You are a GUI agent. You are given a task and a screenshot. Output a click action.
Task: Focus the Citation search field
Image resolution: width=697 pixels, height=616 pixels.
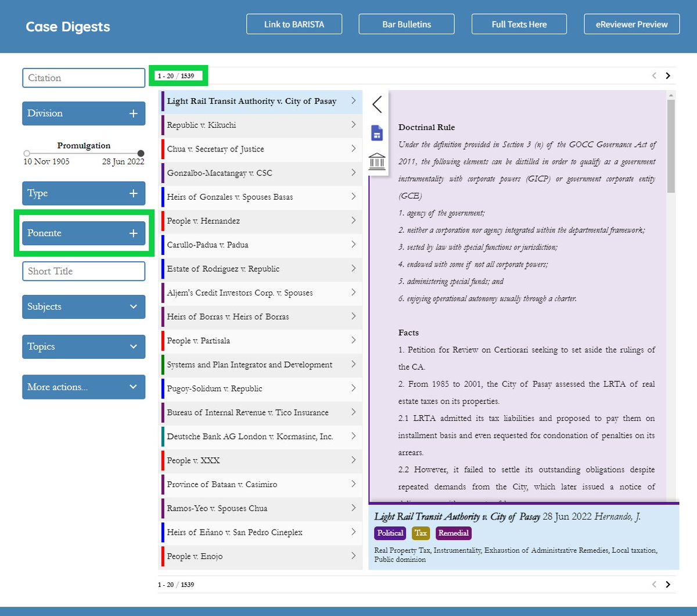pyautogui.click(x=84, y=78)
